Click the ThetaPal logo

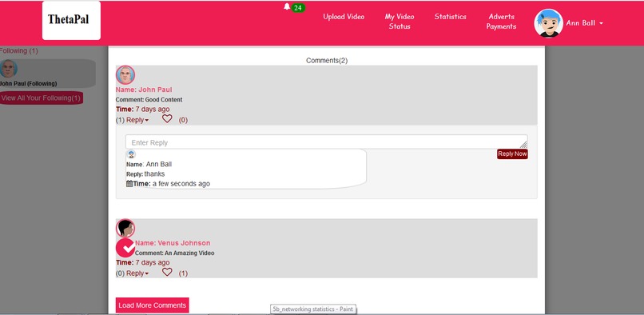coord(71,21)
